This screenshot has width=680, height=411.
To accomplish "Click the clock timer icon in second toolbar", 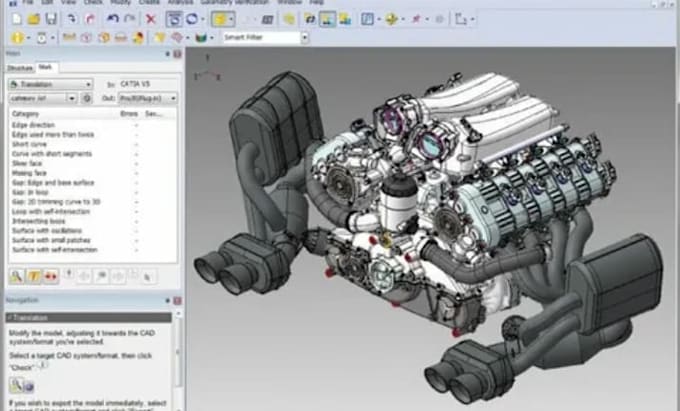I will [x=42, y=38].
